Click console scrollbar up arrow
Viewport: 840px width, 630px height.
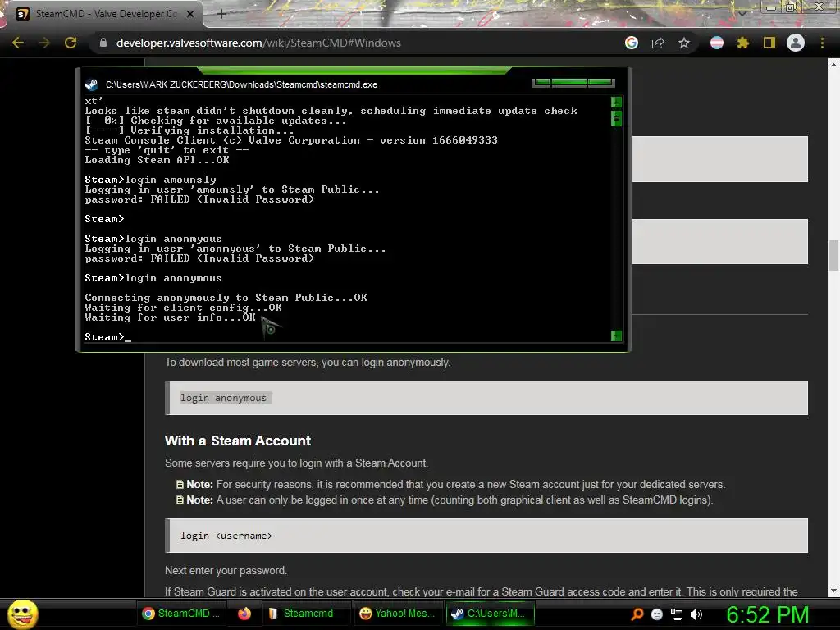coord(616,101)
